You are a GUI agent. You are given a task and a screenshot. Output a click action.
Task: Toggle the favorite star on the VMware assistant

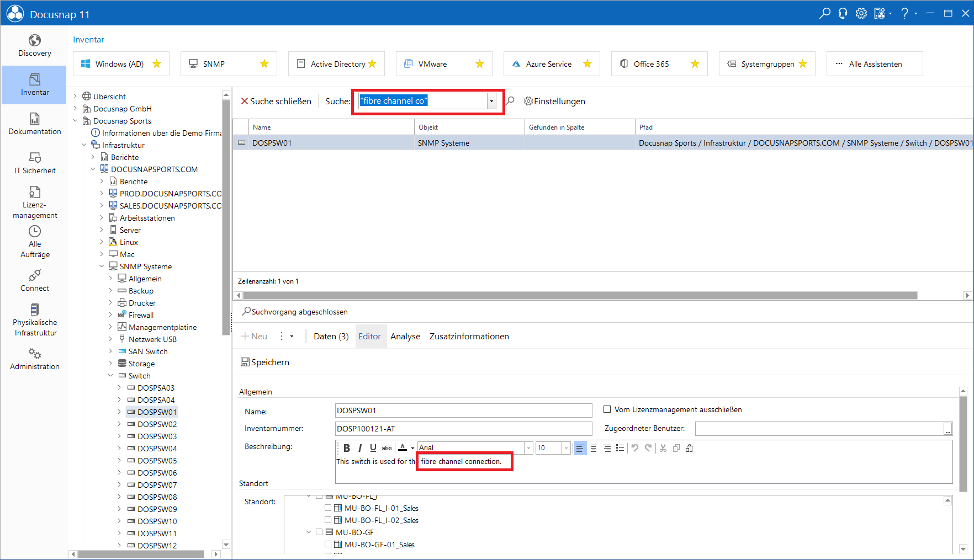point(480,64)
